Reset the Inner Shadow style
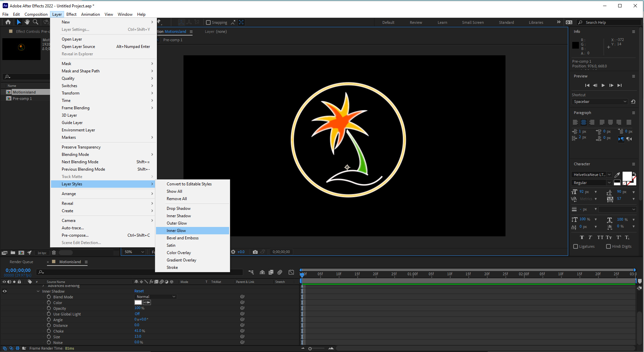This screenshot has height=352, width=644. [139, 291]
